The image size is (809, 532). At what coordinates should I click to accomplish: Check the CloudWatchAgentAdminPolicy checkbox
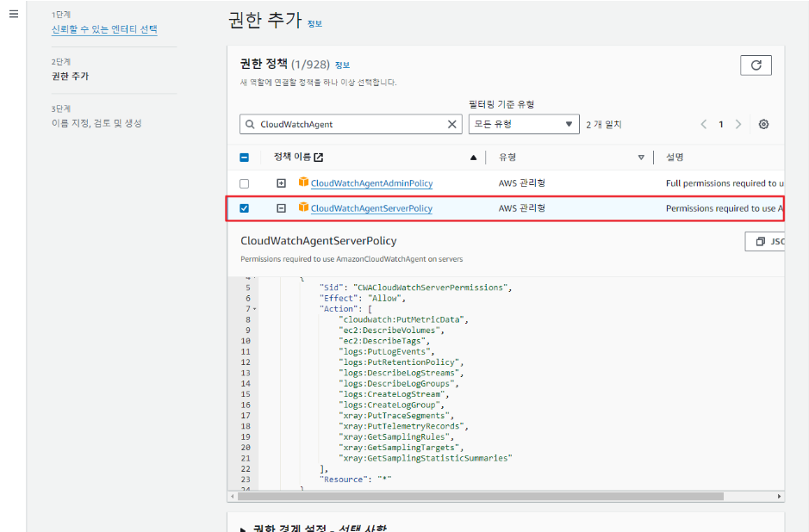[245, 183]
